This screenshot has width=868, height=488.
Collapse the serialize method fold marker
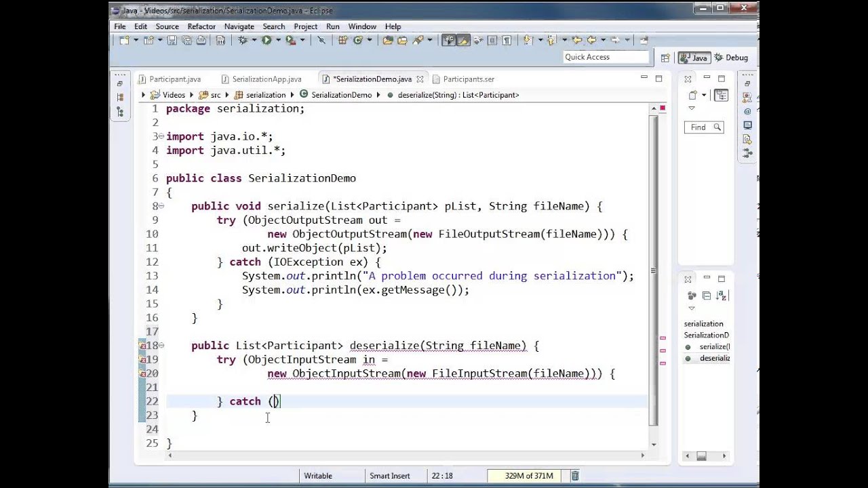161,206
